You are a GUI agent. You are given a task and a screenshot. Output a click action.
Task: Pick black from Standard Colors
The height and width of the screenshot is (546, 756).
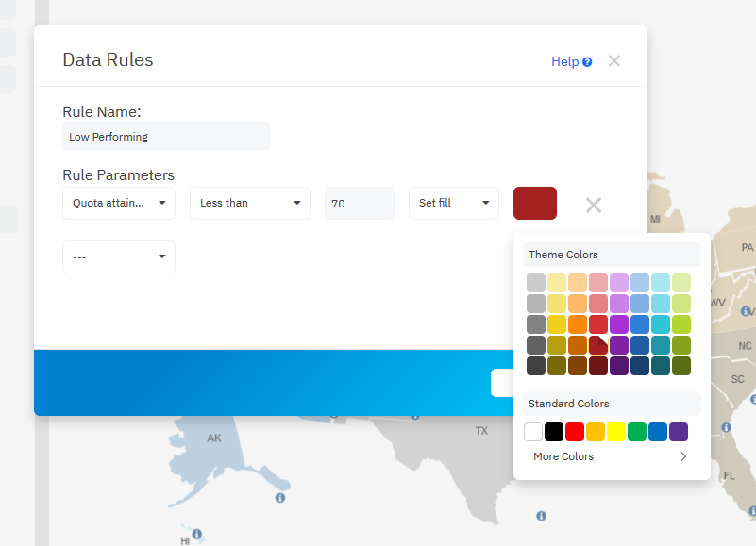554,432
